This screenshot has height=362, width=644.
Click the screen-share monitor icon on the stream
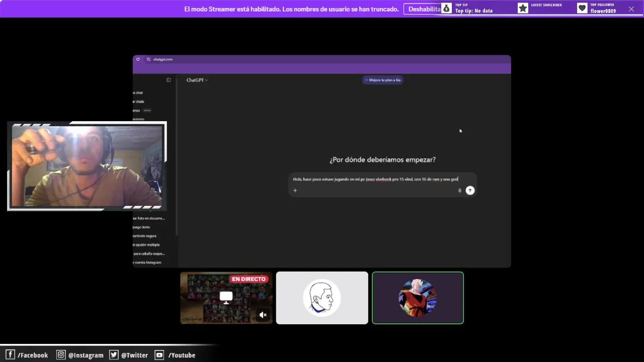tap(226, 297)
